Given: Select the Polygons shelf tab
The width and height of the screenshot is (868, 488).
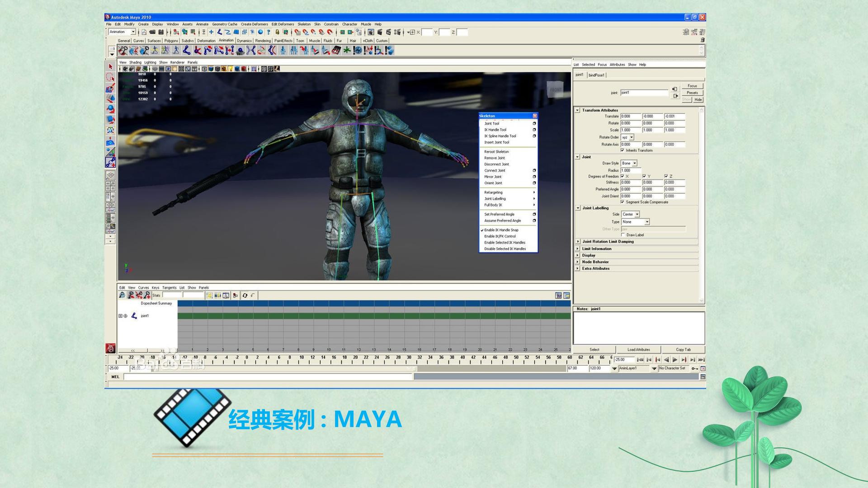Looking at the screenshot, I should 171,41.
